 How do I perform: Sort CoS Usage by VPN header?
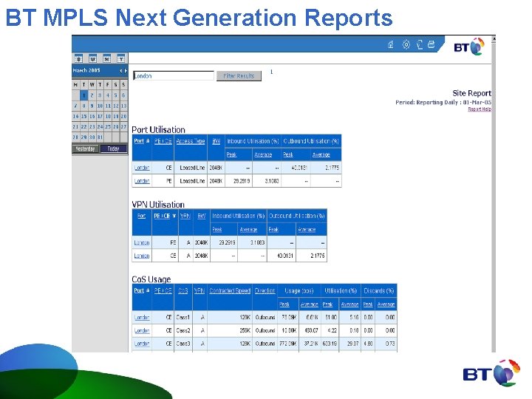coord(199,291)
